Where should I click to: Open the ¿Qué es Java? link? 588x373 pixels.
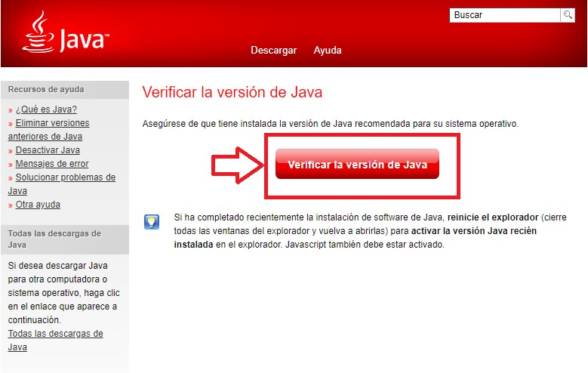46,109
